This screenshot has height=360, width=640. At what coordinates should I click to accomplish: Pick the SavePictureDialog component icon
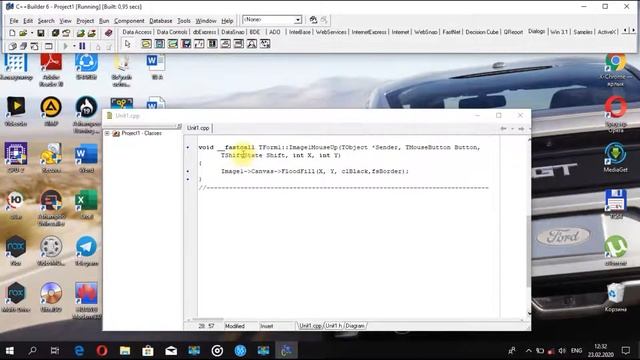[186, 44]
